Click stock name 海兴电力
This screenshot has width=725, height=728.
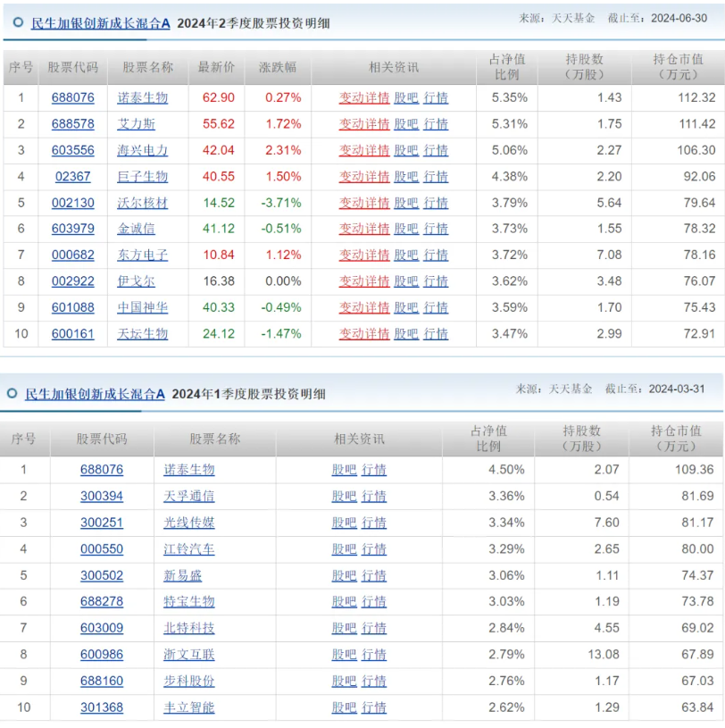click(143, 150)
